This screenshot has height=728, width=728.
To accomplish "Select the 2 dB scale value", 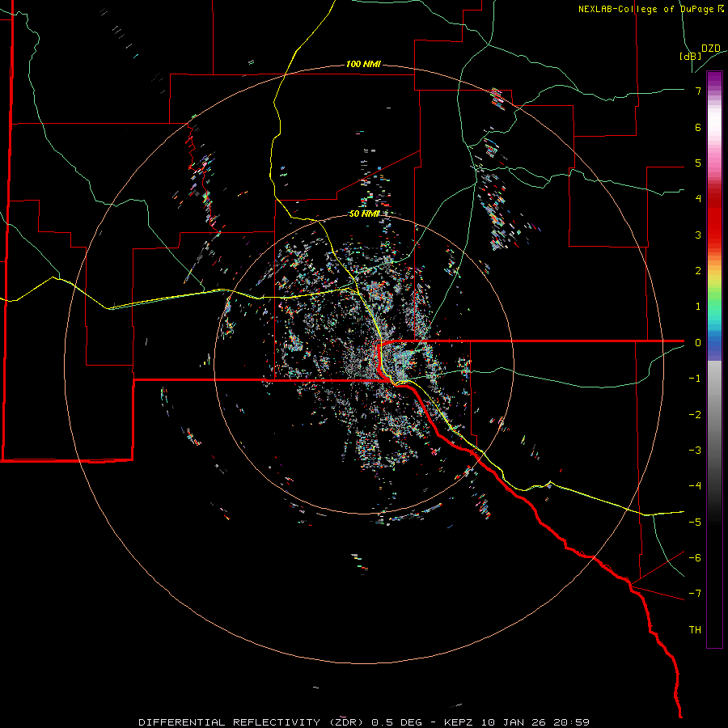I will (698, 271).
